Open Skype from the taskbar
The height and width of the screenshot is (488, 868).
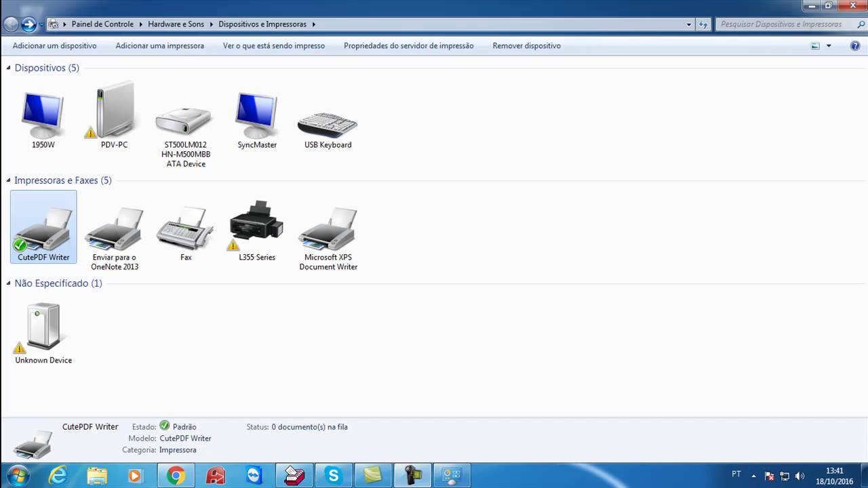[x=333, y=476]
